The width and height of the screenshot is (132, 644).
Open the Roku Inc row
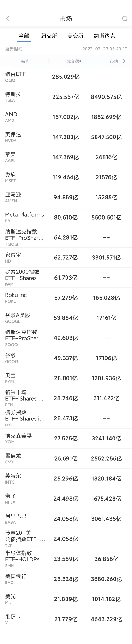click(x=66, y=298)
